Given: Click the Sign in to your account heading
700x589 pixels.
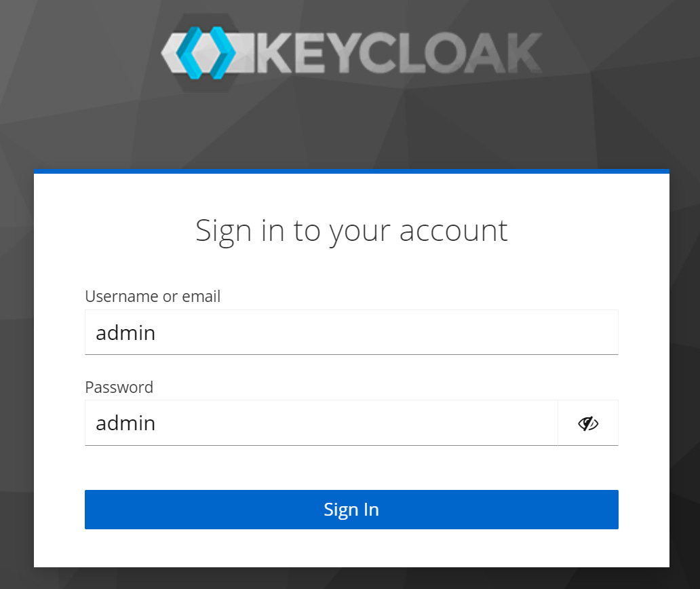Looking at the screenshot, I should [351, 231].
